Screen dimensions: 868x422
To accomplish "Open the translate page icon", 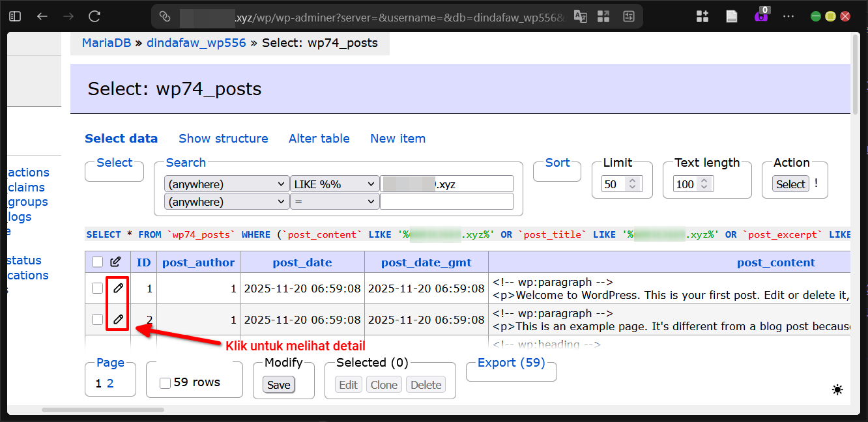I will 580,16.
